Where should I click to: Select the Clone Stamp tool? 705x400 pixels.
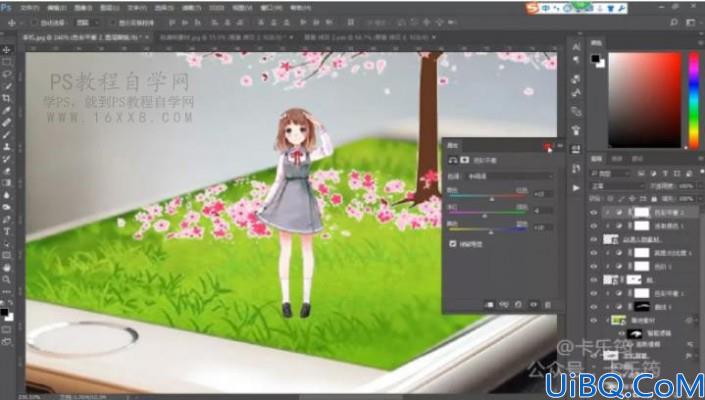pos(7,147)
